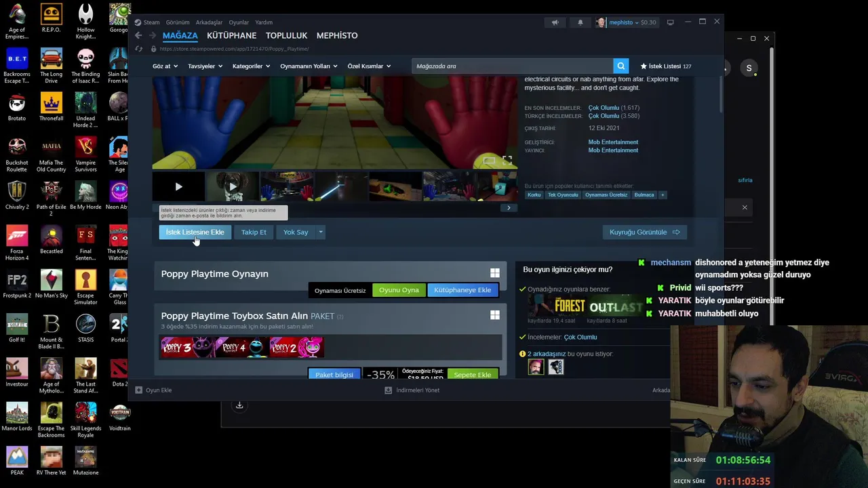Open the Oyunlar menu
Viewport: 868px width, 488px height.
click(x=239, y=22)
